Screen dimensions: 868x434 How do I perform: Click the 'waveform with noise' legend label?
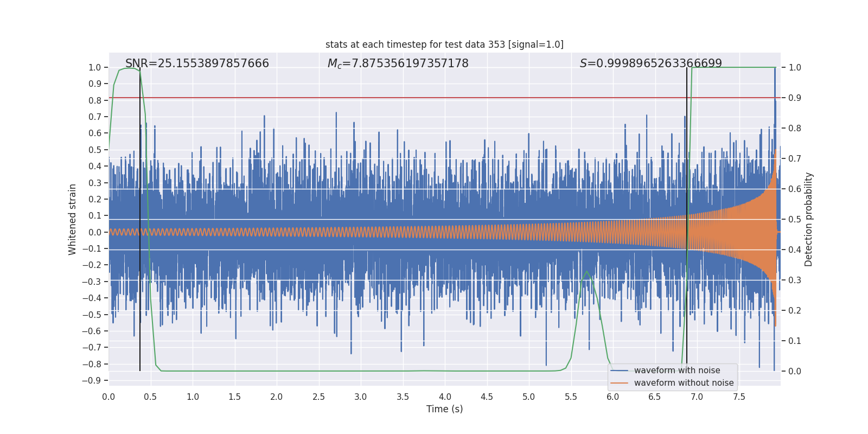[x=677, y=371]
